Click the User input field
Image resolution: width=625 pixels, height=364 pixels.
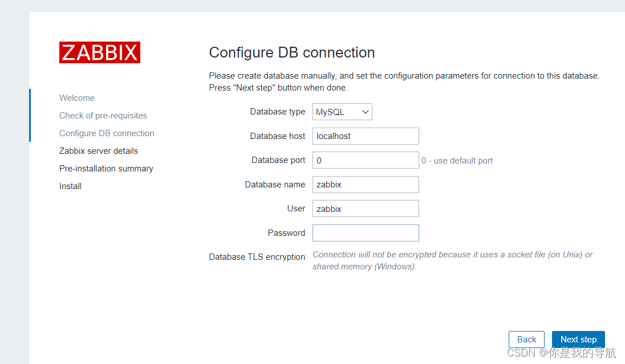(366, 208)
